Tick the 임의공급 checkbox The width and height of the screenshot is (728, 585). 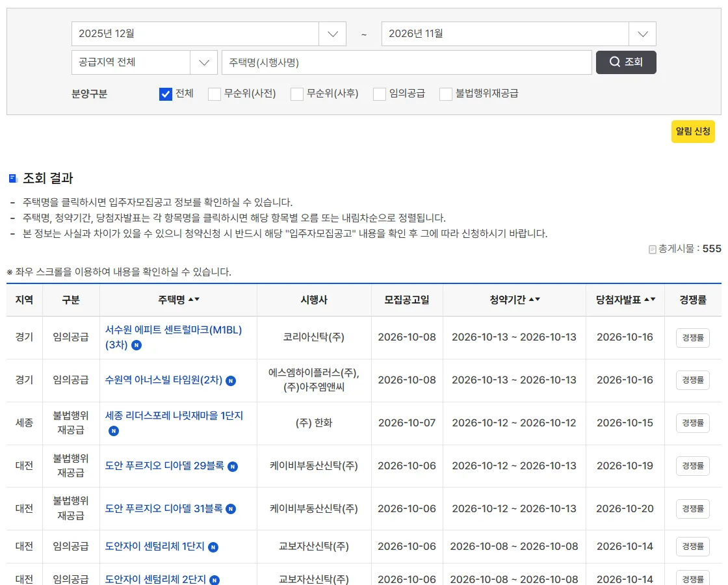(380, 94)
